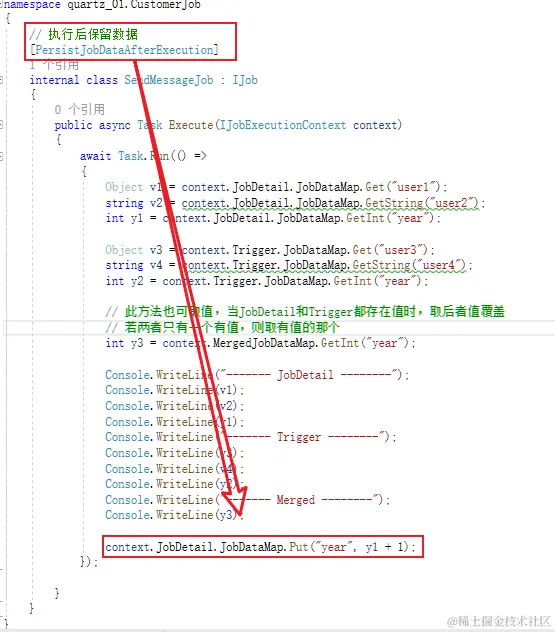This screenshot has width=555, height=632.
Task: Click the 'public' keyword on the Execute line
Action: click(73, 125)
